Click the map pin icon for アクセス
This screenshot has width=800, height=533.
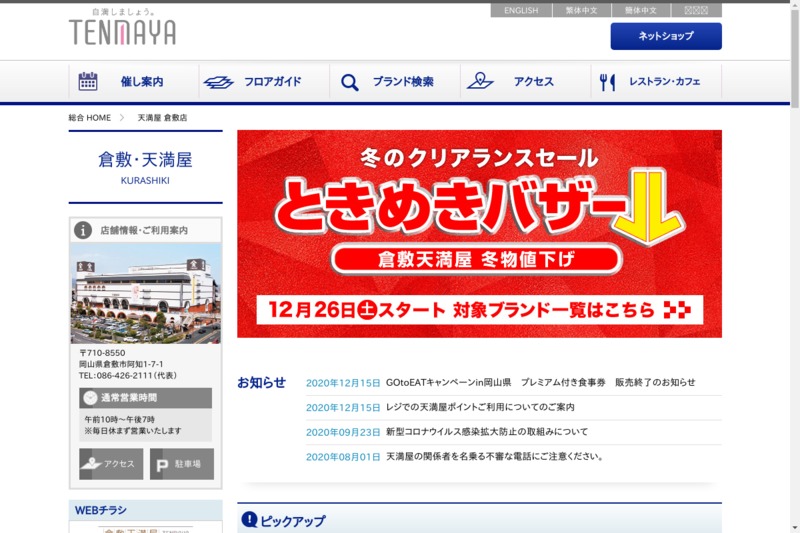coord(480,82)
